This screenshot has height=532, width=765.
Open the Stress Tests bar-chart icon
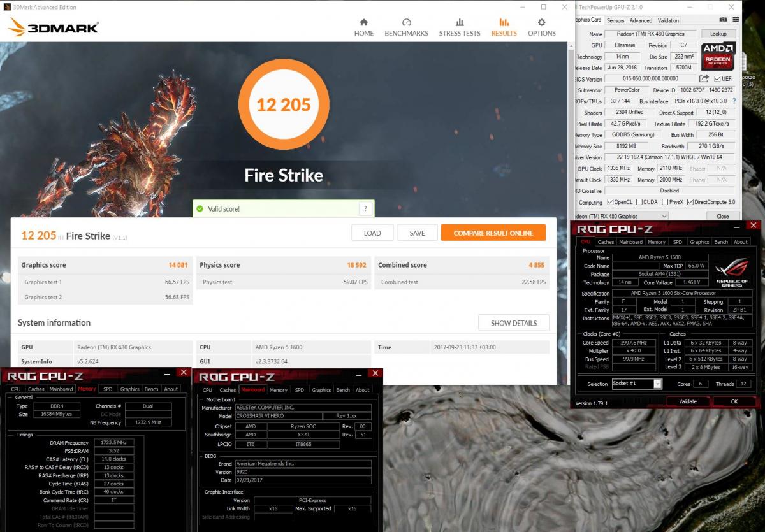459,22
